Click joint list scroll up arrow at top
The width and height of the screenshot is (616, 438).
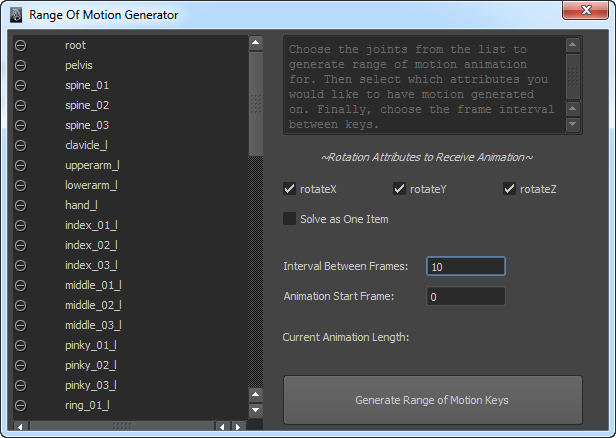click(256, 42)
